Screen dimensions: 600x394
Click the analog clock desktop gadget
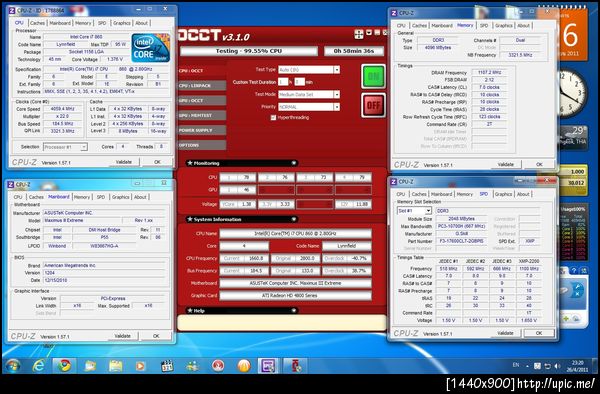click(572, 94)
